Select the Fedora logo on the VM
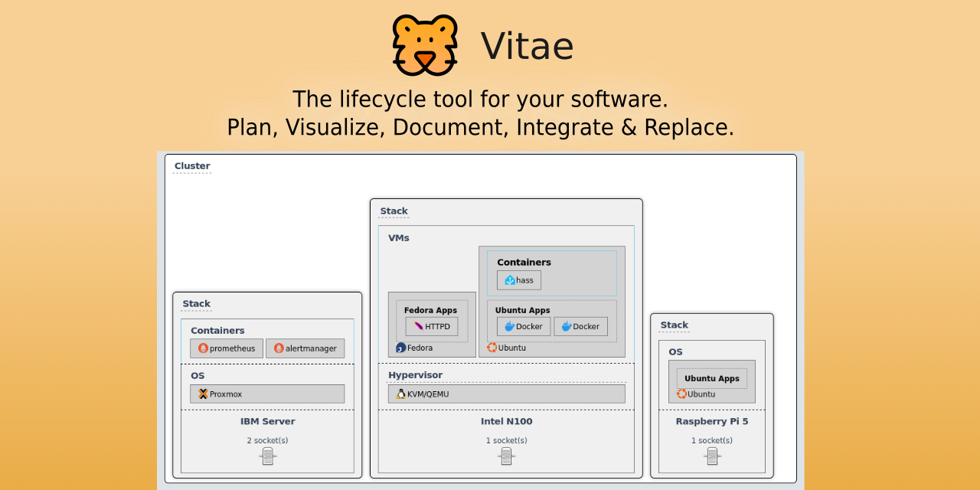The height and width of the screenshot is (490, 980). [399, 348]
